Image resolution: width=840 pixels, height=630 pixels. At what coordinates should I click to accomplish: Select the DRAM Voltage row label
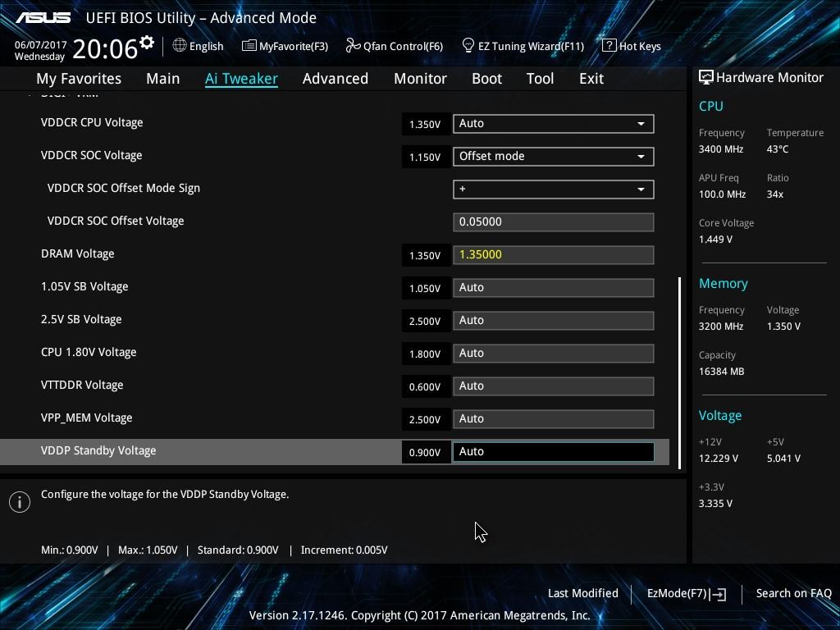78,254
